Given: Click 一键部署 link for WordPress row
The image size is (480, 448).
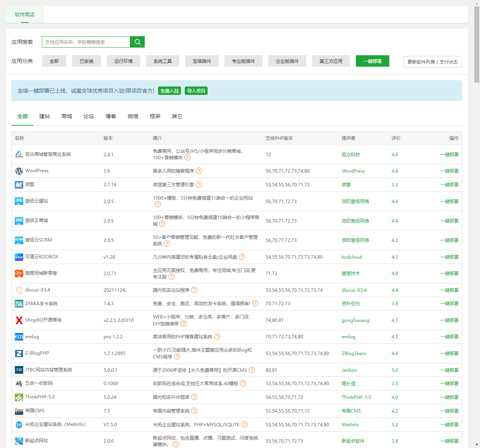Looking at the screenshot, I should click(449, 171).
